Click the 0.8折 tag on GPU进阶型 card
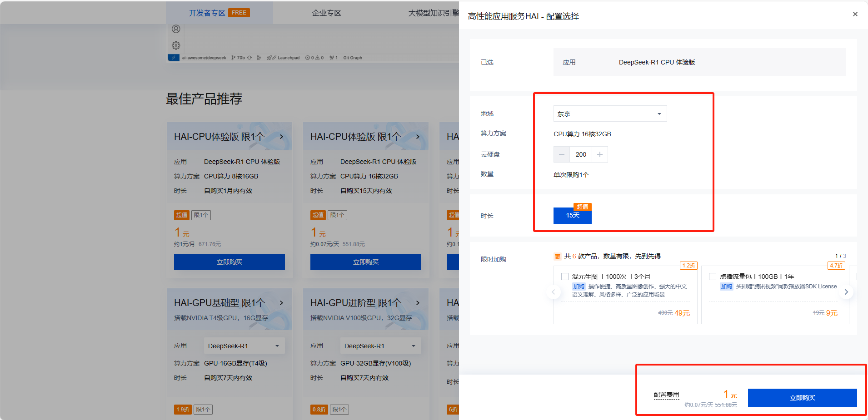This screenshot has height=420, width=868. (x=319, y=410)
